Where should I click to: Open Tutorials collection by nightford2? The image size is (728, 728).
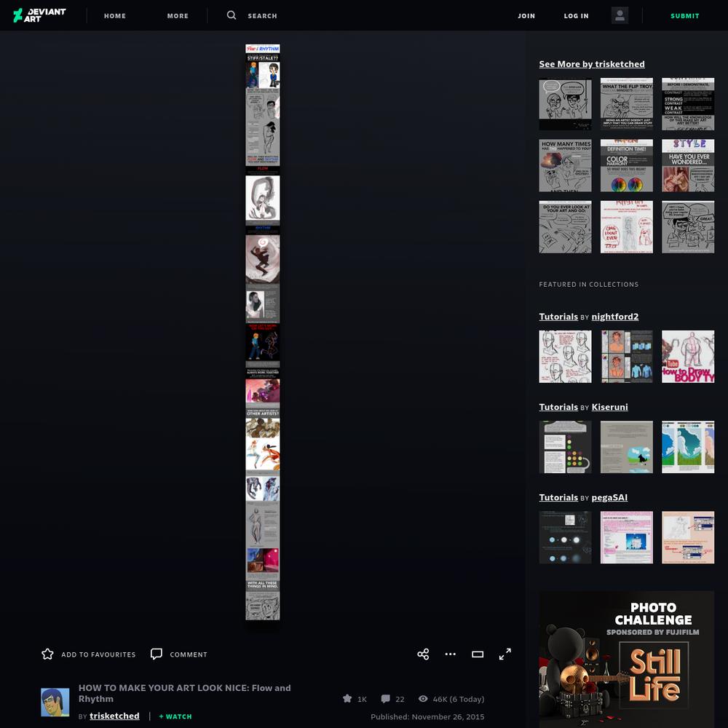tap(558, 317)
